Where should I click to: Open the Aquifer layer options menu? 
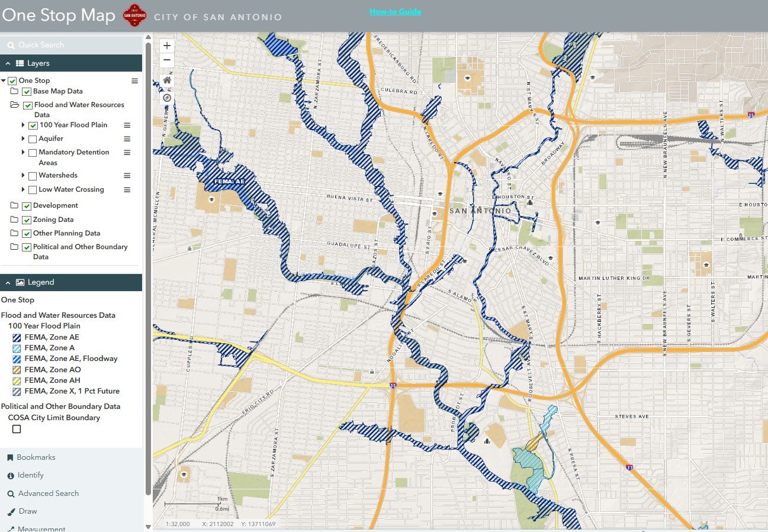point(126,138)
